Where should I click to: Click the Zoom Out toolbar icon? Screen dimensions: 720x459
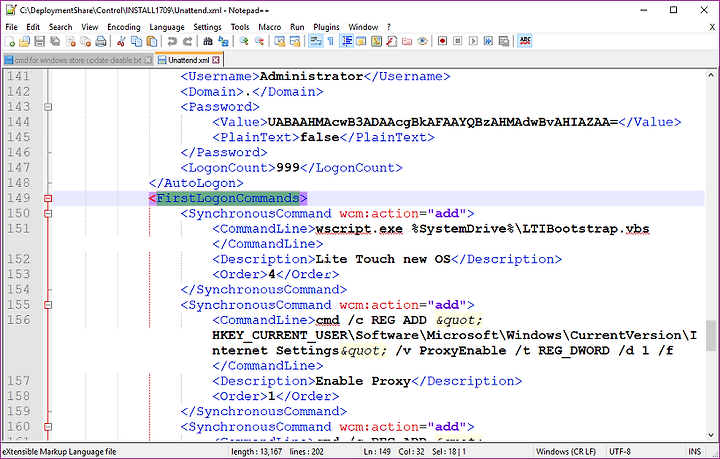coord(259,41)
